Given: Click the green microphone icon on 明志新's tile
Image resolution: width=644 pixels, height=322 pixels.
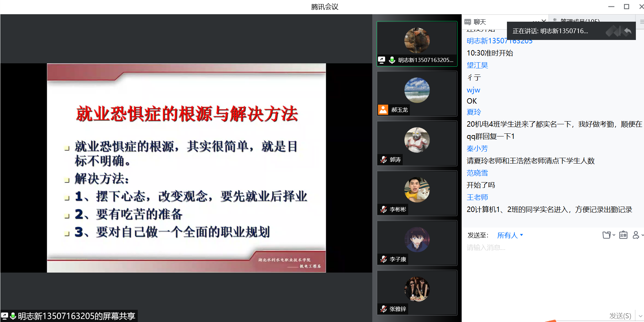Looking at the screenshot, I should [392, 60].
